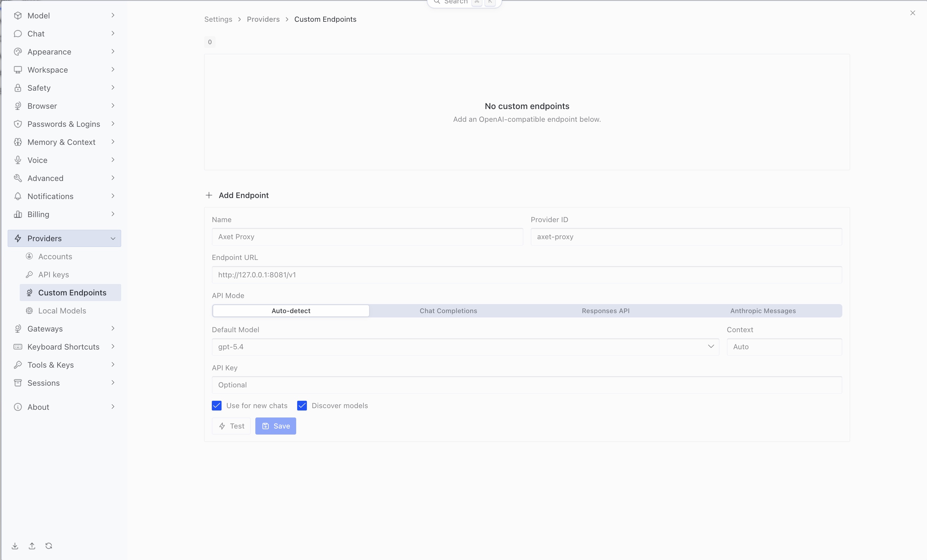Open API keys under Providers

(70, 275)
